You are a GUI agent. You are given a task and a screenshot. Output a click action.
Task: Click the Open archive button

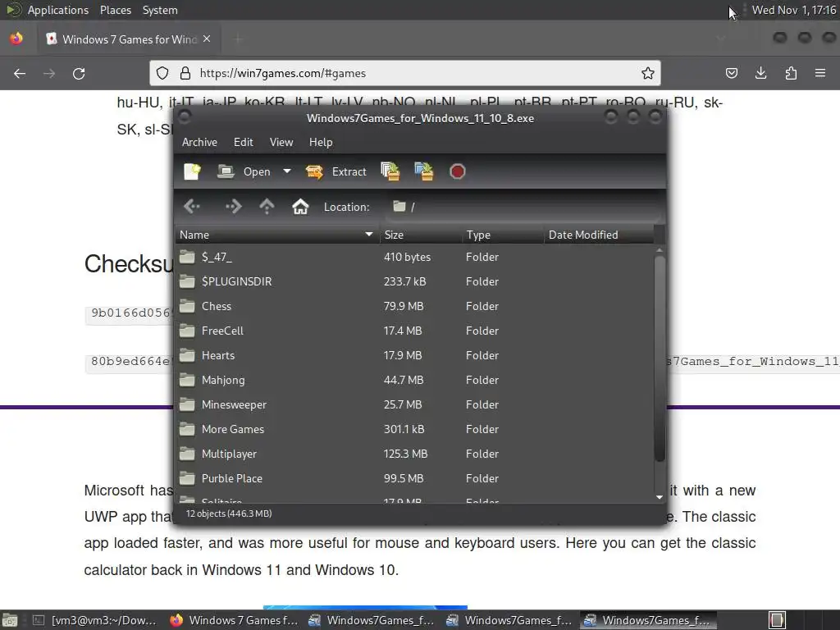(x=244, y=171)
